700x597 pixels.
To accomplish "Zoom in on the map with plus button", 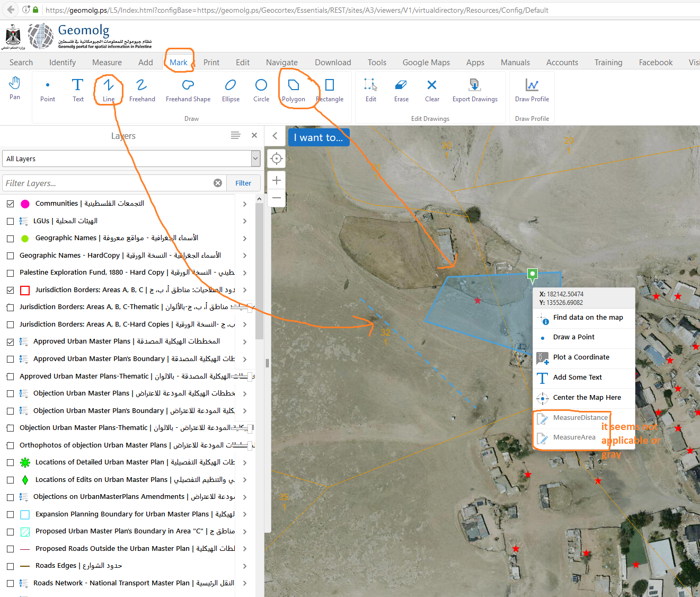I will point(276,180).
